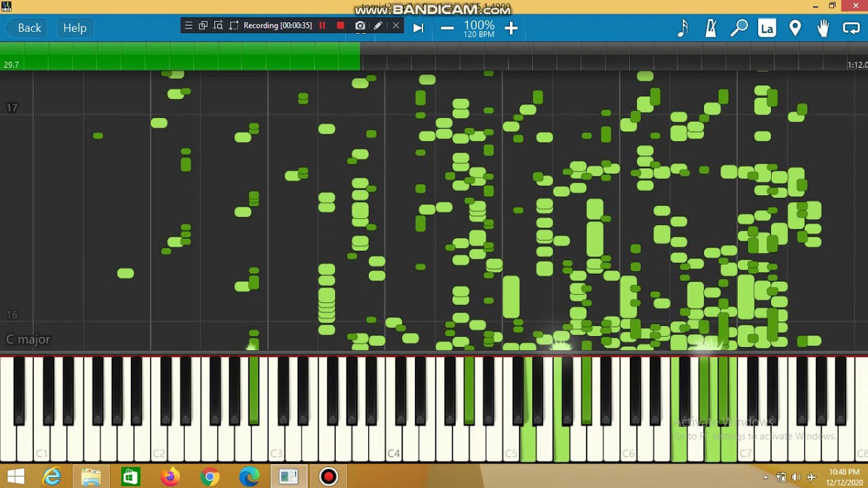868x488 pixels.
Task: Launch Firefox from taskbar
Action: [x=170, y=477]
